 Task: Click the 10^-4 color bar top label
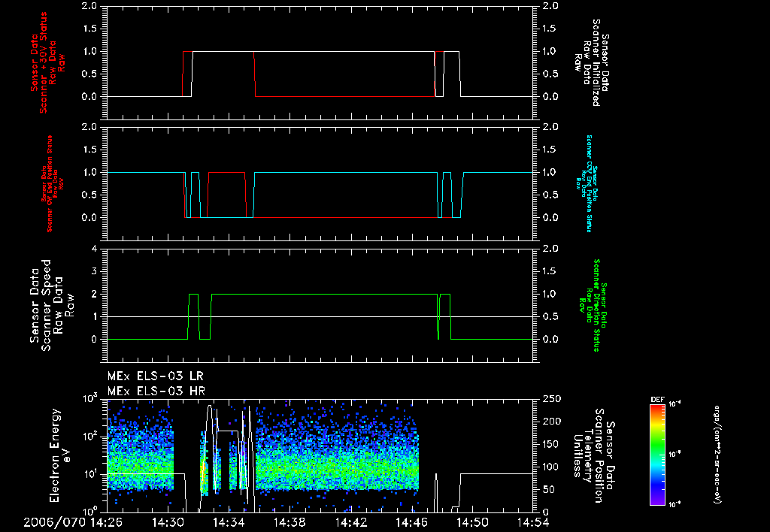675,404
